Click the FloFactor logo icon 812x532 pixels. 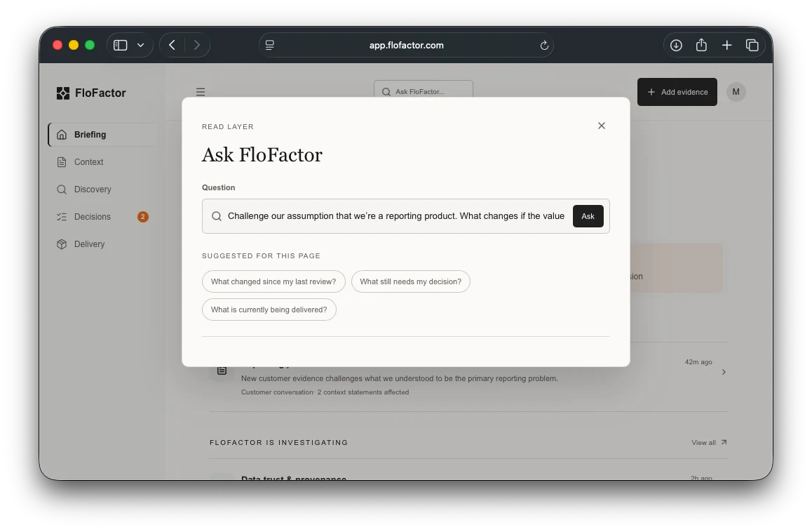(62, 93)
